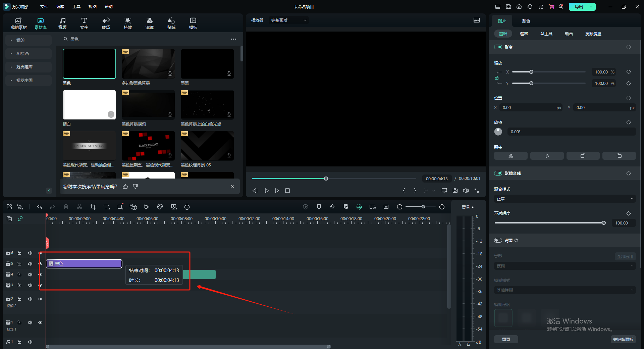The height and width of the screenshot is (349, 644).
Task: Click the 重置 reset button
Action: point(506,340)
